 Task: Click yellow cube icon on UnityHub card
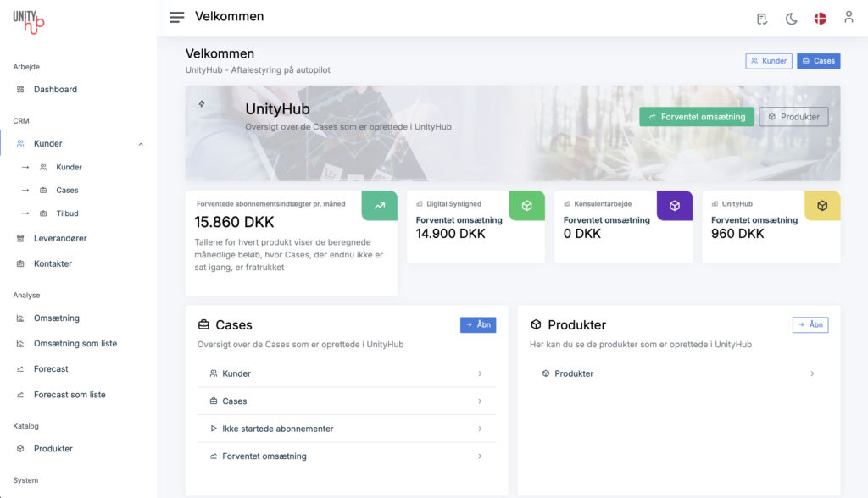click(x=821, y=206)
